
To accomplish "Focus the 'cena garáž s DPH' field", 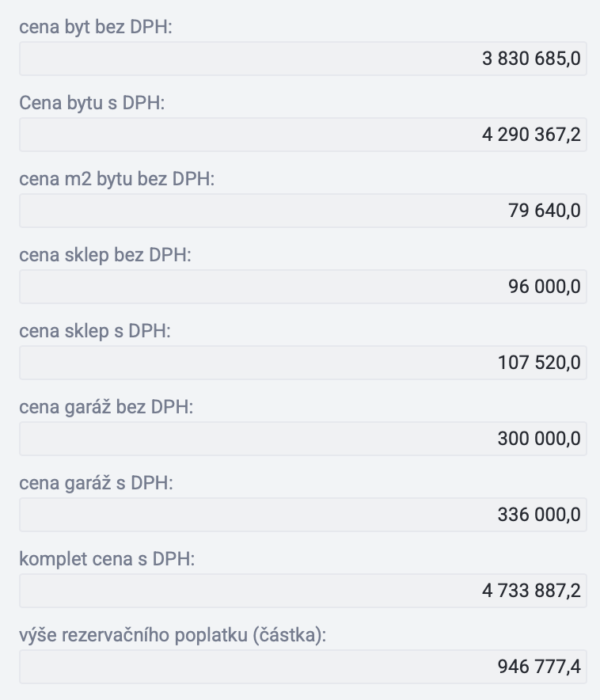I will pyautogui.click(x=303, y=514).
